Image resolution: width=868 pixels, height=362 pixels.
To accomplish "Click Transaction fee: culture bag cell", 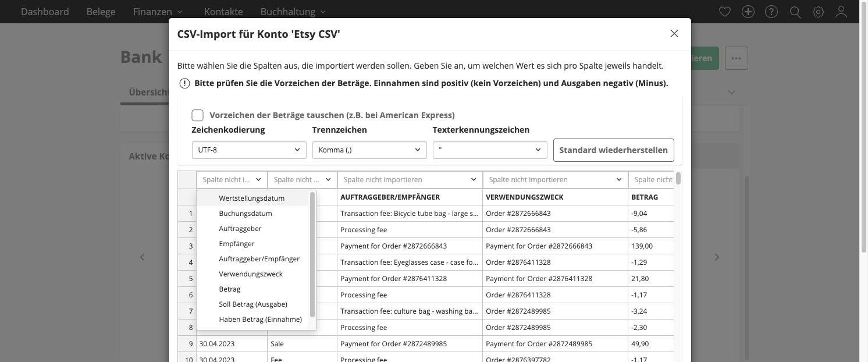I will pos(410,311).
